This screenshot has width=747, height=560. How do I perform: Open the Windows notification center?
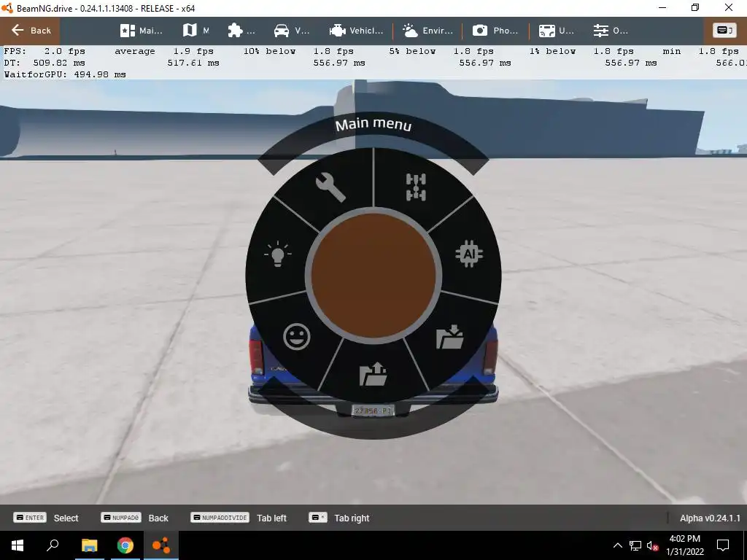pyautogui.click(x=723, y=545)
